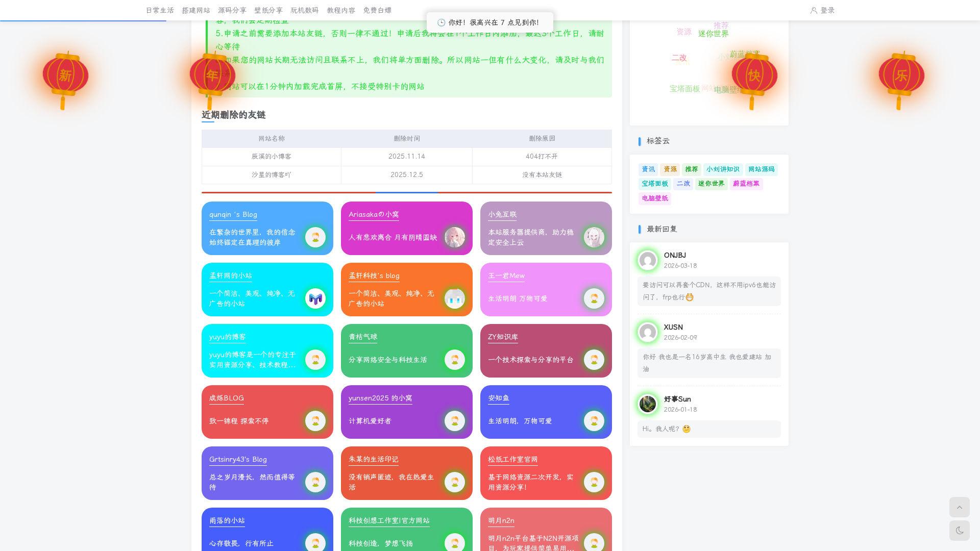Screen dimensions: 980x551
Task: Click the scroll-to-top arrow button
Action: tap(959, 507)
